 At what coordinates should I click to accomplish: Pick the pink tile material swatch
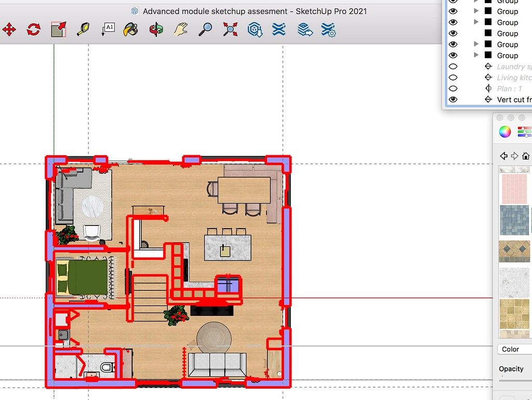pos(514,189)
